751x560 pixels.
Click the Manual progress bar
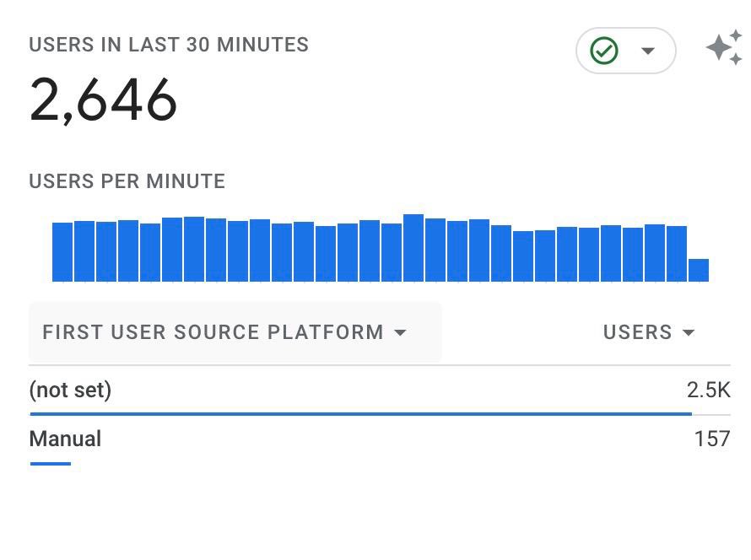click(51, 464)
